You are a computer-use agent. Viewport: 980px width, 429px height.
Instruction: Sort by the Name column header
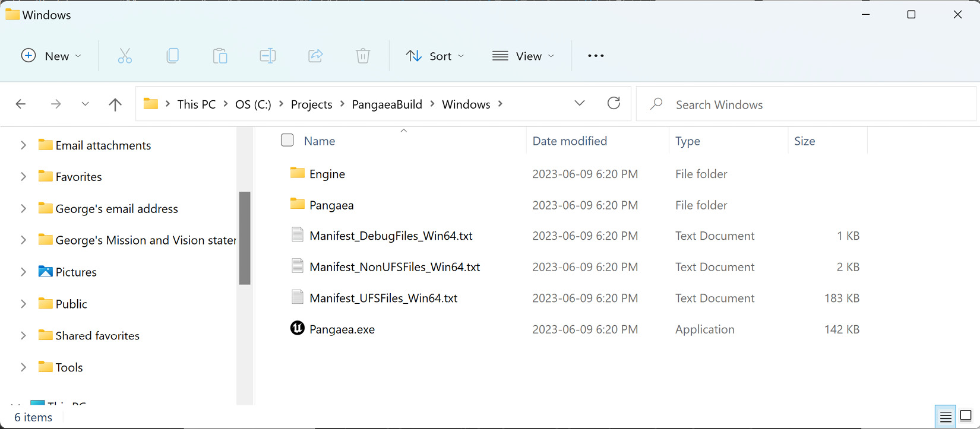coord(320,141)
